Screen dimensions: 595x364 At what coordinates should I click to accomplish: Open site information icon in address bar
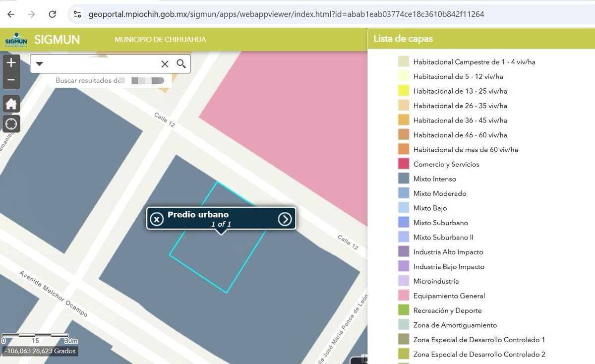77,14
